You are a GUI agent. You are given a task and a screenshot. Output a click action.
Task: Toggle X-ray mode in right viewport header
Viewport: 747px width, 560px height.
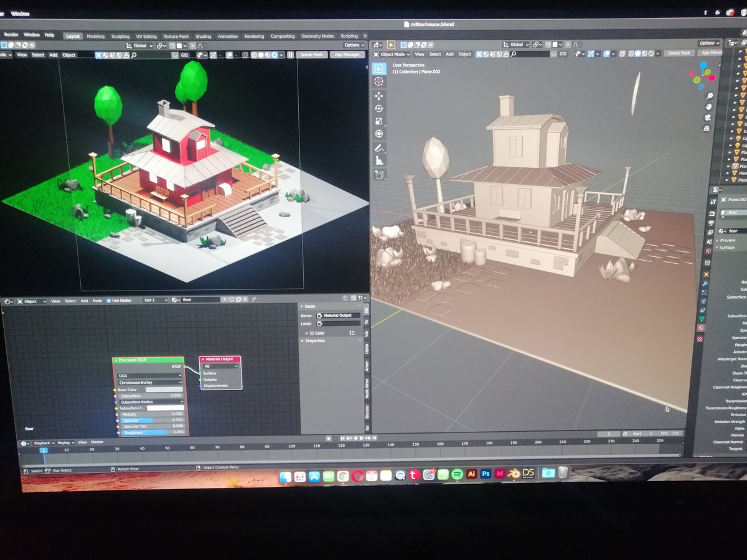(x=621, y=54)
